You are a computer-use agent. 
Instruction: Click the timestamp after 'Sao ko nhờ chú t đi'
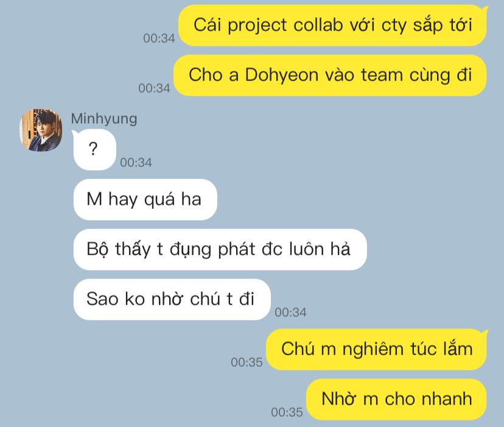tap(290, 312)
